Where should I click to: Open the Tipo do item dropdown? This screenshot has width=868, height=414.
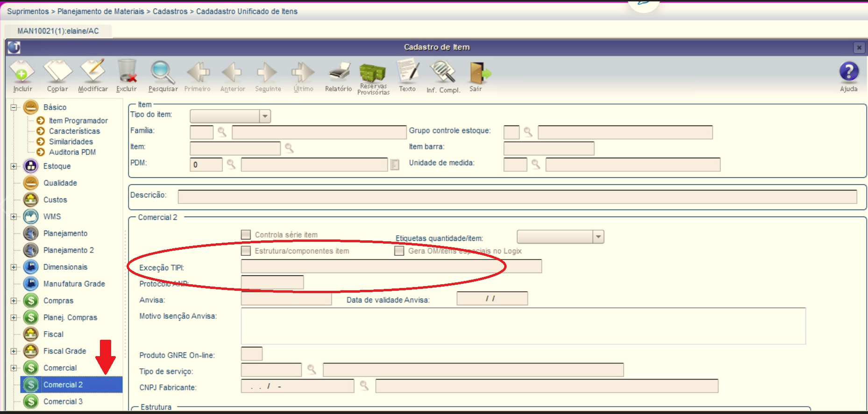pos(265,116)
